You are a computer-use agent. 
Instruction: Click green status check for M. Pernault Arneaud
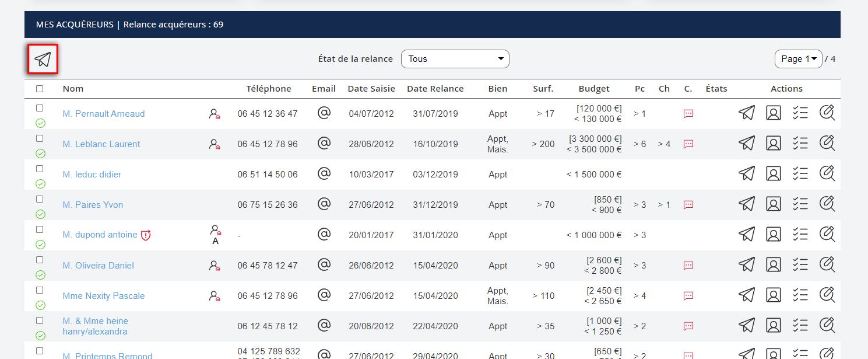40,123
